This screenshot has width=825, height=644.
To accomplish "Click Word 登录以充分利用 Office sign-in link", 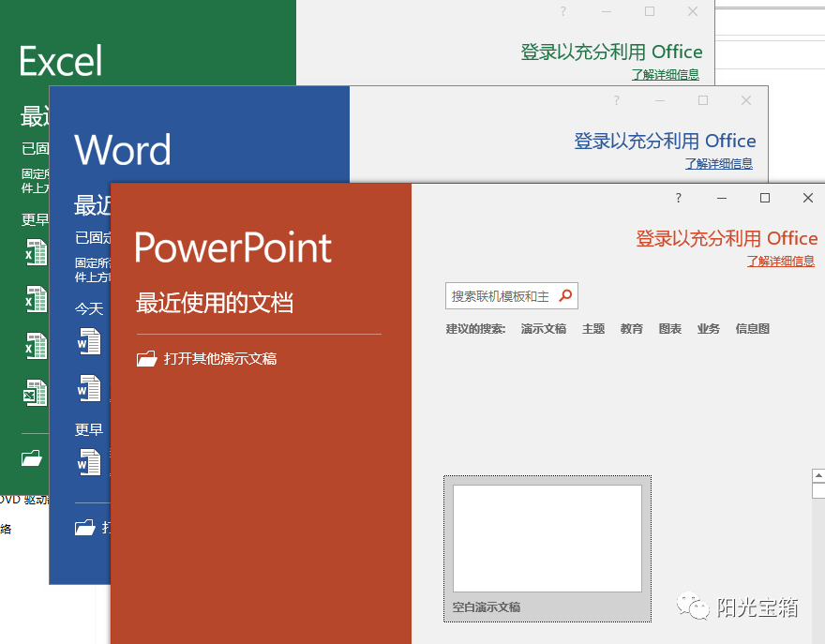I will coord(665,141).
